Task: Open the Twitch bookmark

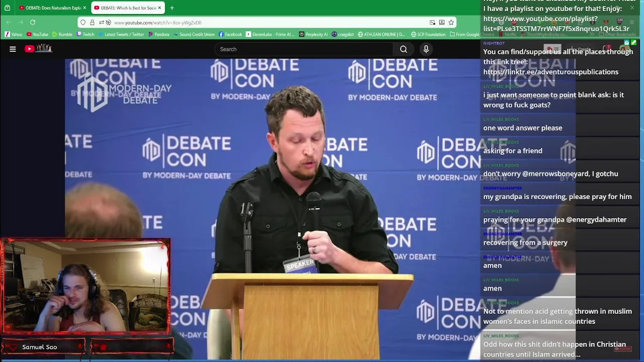Action: point(86,34)
